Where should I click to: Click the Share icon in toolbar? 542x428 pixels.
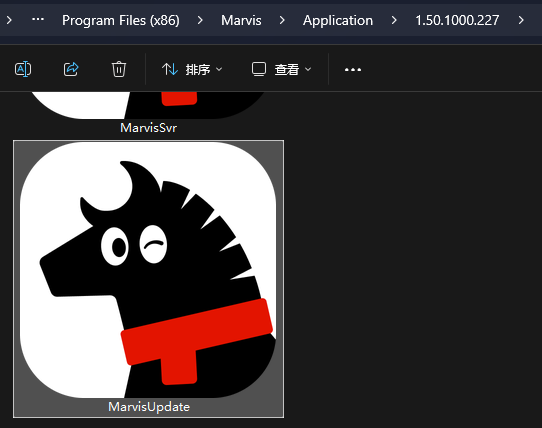coord(71,69)
